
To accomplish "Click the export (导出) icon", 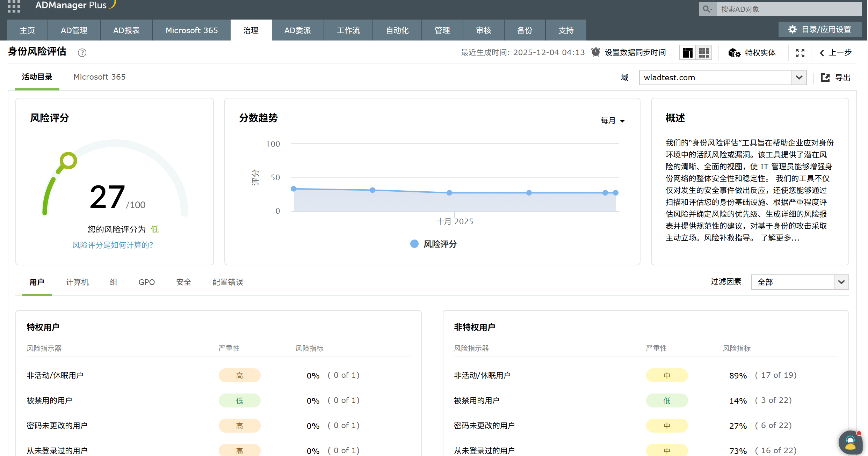I will click(825, 78).
